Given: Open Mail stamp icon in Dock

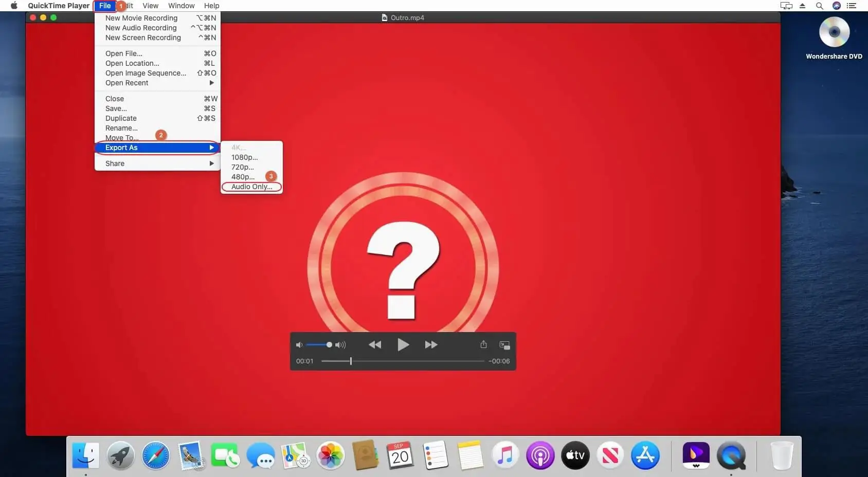Looking at the screenshot, I should (191, 455).
